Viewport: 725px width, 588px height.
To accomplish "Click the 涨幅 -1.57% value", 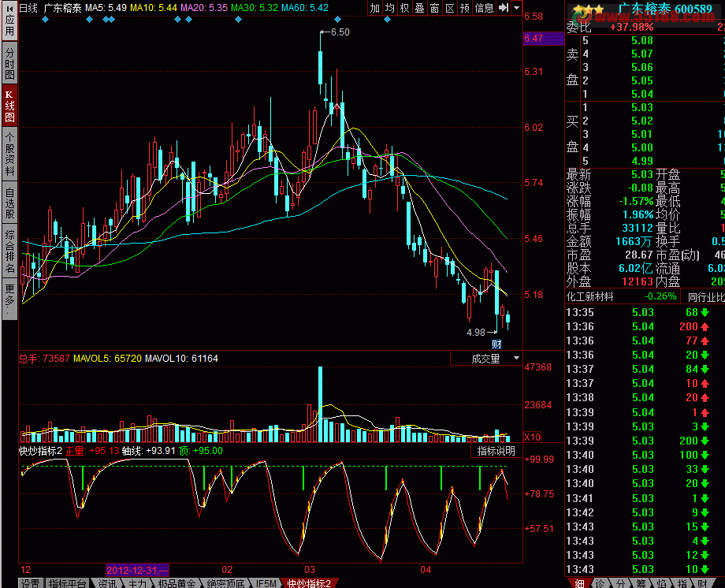I will click(x=636, y=202).
